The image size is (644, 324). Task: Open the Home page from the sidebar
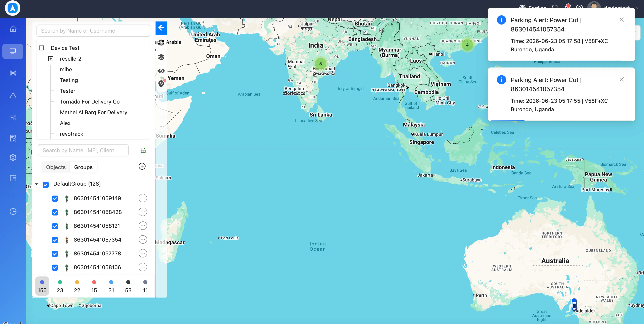(13, 29)
